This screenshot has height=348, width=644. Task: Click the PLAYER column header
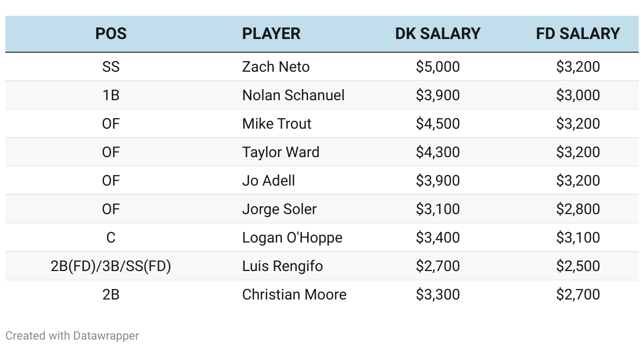click(271, 34)
